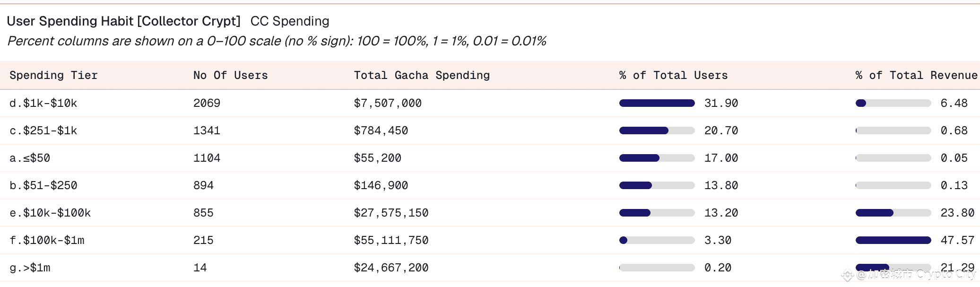Image resolution: width=980 pixels, height=287 pixels.
Task: Click the $27,575,150 spending value
Action: 391,213
